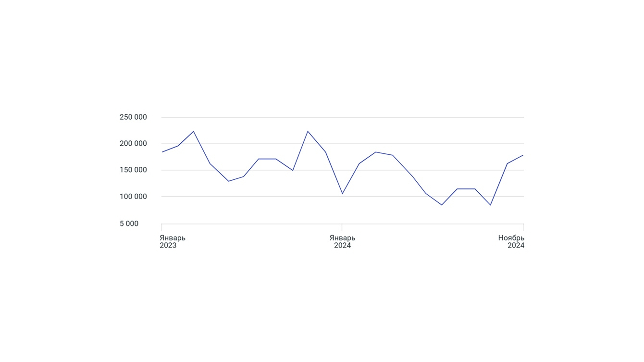Click the line's first data point at Январь 2023
This screenshot has width=644, height=362.
pyautogui.click(x=162, y=152)
